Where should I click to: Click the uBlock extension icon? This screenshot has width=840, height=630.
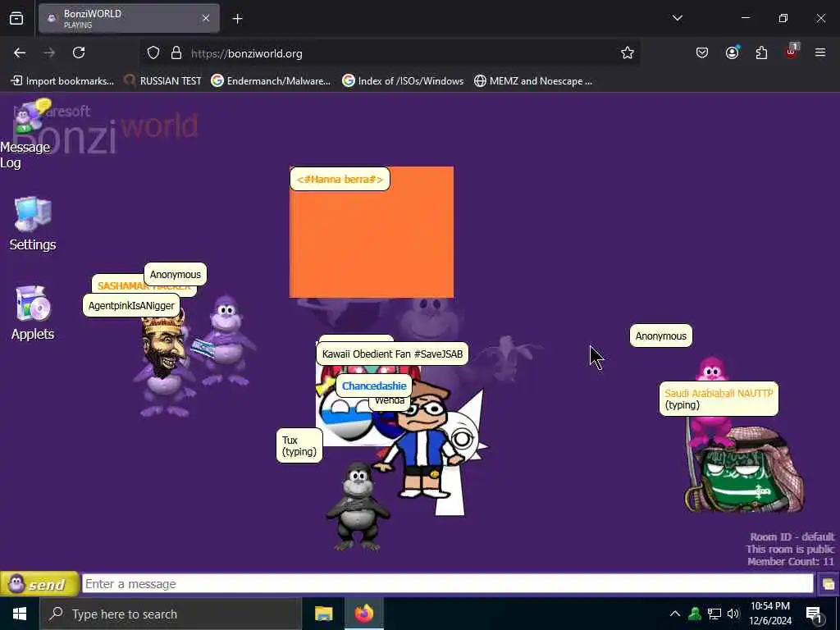pyautogui.click(x=792, y=52)
